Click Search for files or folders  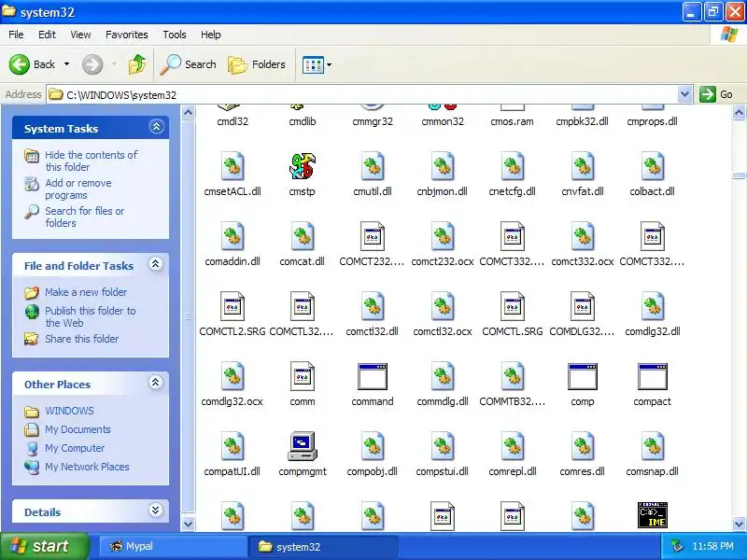84,217
